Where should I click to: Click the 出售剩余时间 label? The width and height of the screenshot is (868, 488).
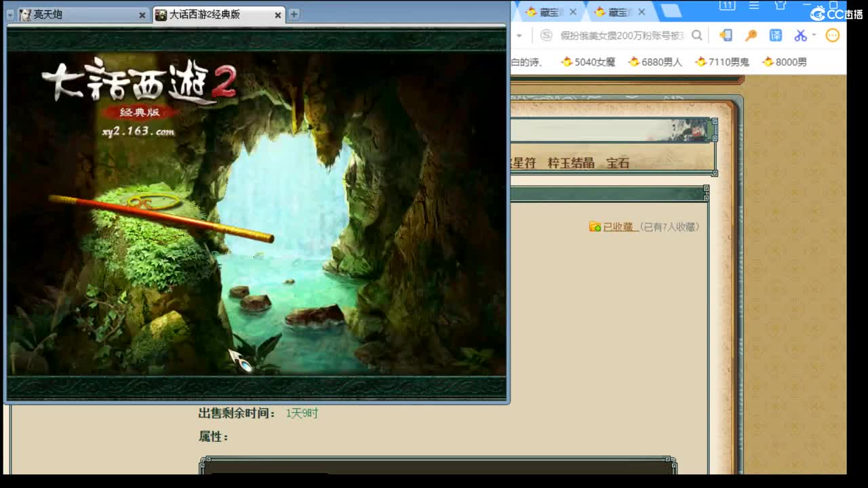[237, 413]
